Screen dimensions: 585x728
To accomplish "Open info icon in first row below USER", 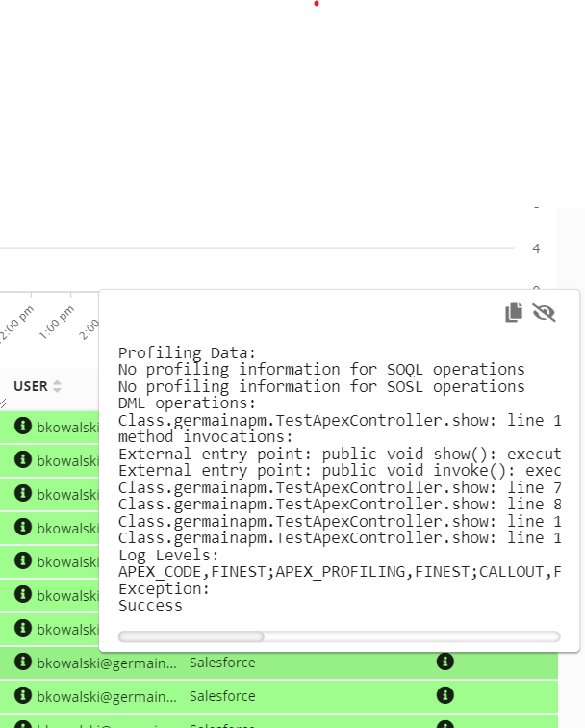I will pyautogui.click(x=23, y=426).
